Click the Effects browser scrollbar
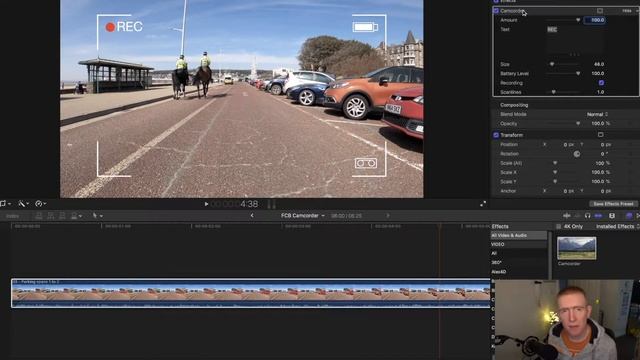 pos(550,255)
